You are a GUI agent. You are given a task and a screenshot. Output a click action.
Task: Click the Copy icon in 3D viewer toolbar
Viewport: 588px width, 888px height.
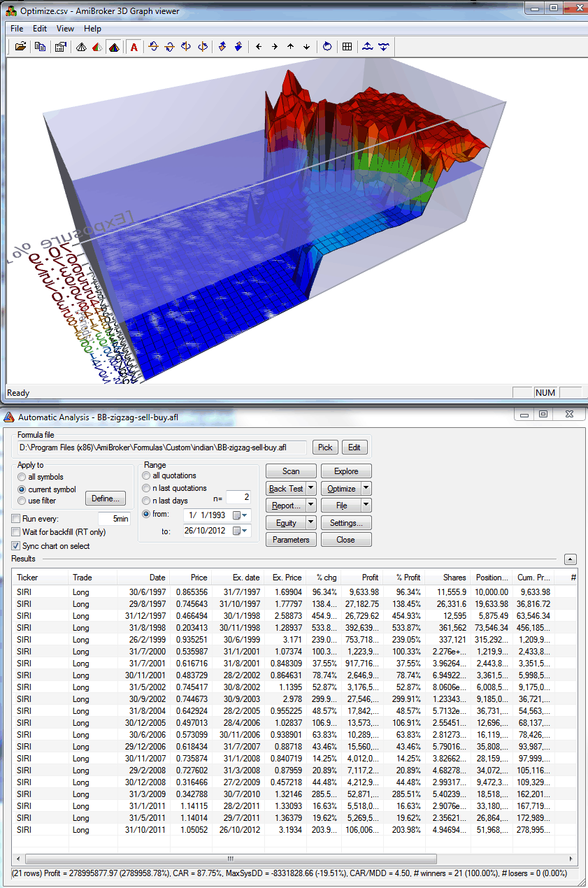click(41, 47)
